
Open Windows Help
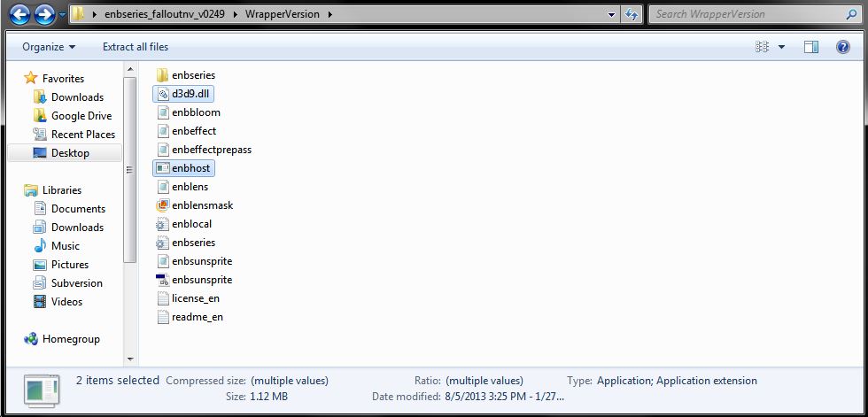[842, 47]
